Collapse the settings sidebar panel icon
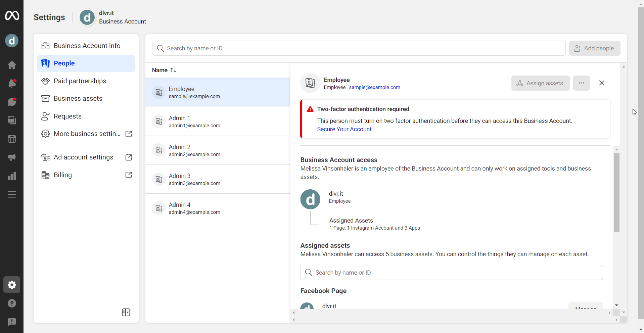Image resolution: width=644 pixels, height=333 pixels. coord(126,313)
